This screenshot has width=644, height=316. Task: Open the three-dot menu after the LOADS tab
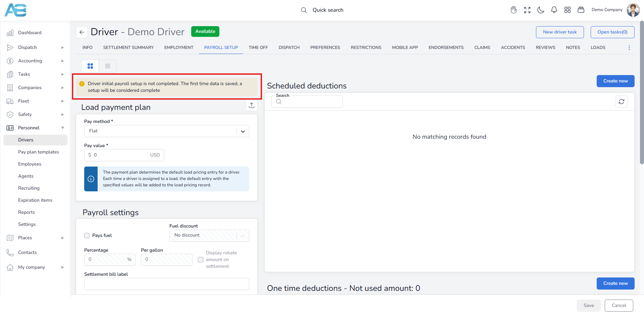629,48
